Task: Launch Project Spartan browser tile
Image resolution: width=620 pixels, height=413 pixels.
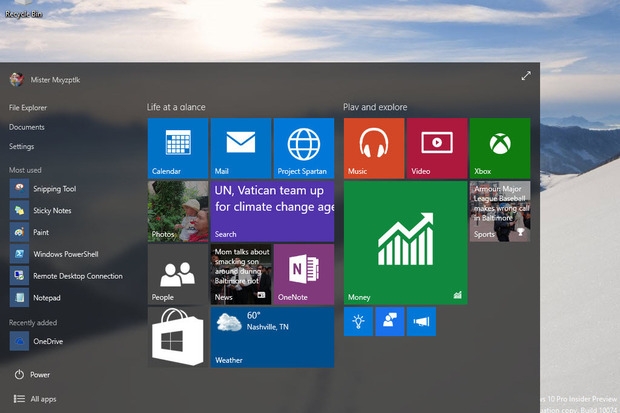Action: [304, 148]
